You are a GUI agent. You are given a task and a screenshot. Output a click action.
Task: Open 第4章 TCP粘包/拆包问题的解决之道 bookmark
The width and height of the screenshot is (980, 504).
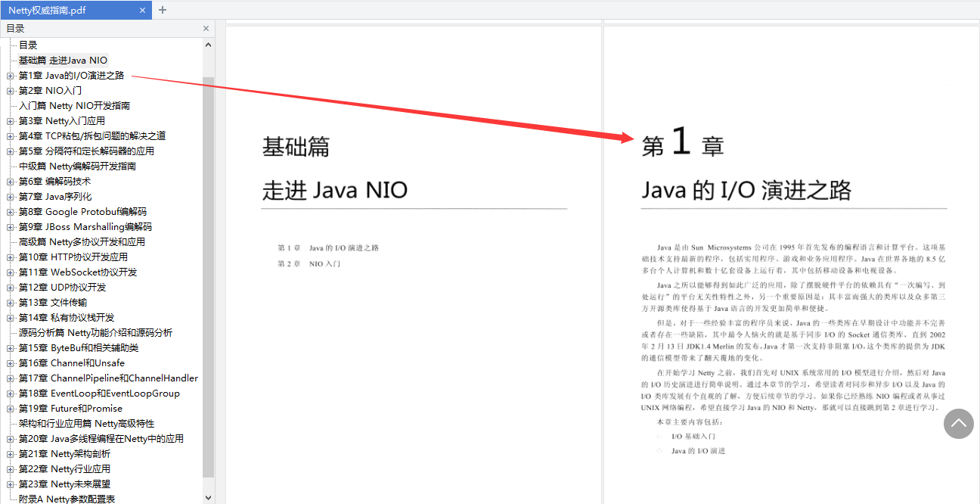click(92, 136)
